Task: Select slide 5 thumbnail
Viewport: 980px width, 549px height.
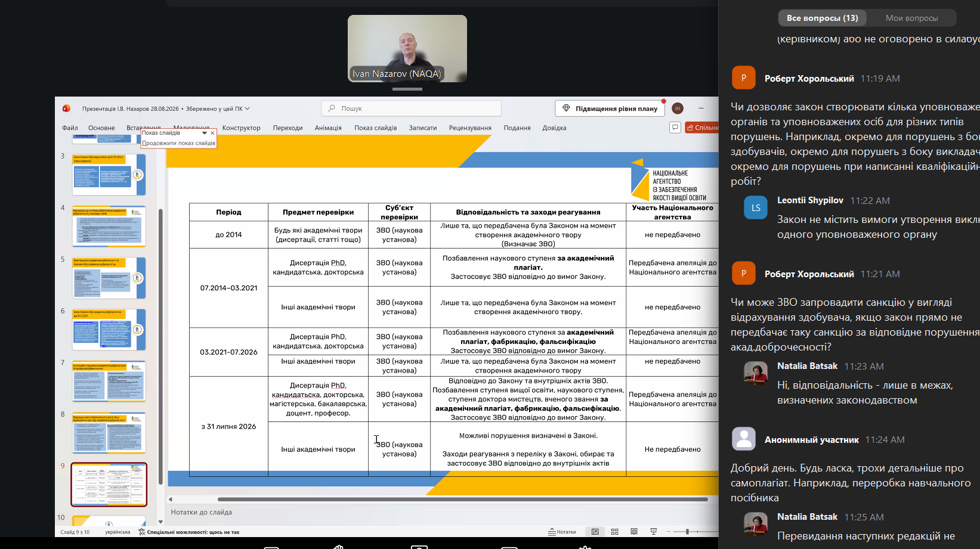Action: click(109, 278)
